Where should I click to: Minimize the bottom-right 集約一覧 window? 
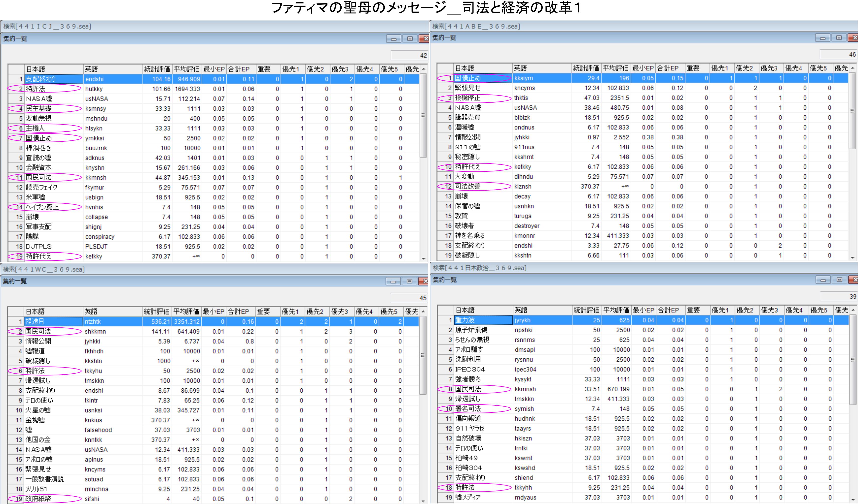point(823,280)
